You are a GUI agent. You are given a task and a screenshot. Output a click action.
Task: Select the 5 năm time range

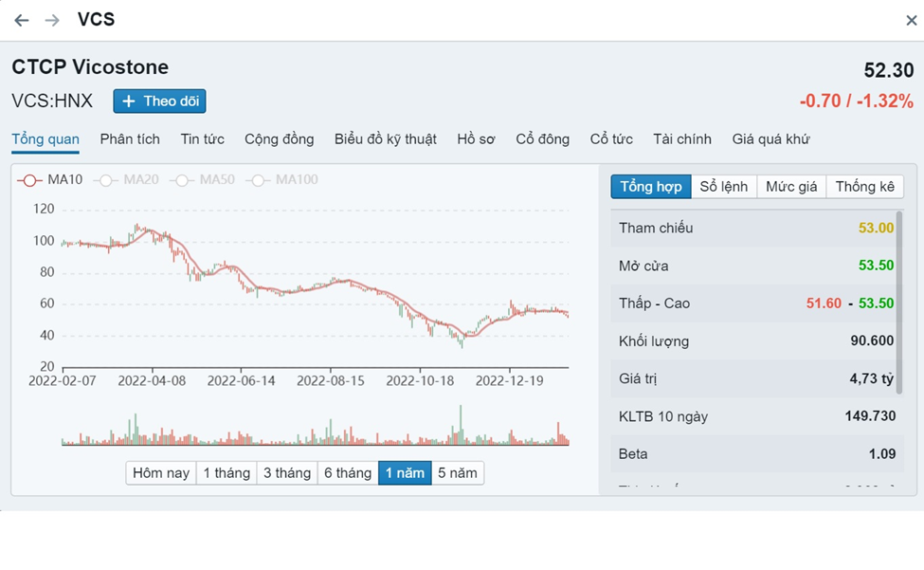point(457,473)
